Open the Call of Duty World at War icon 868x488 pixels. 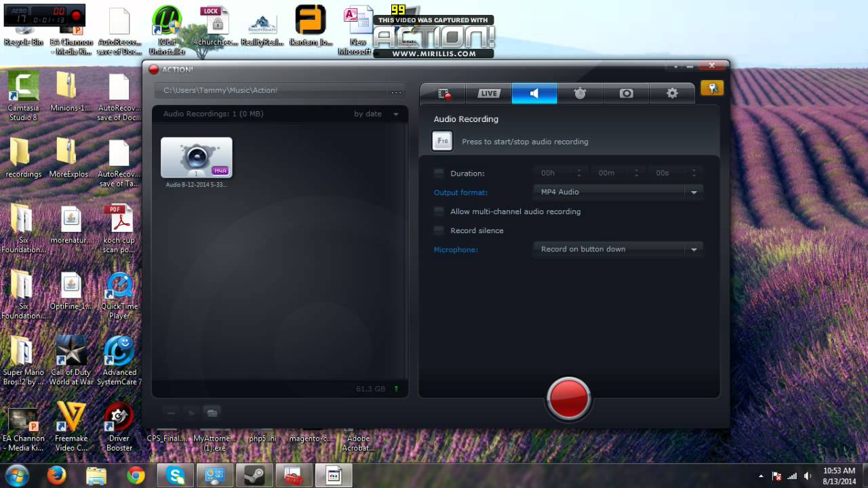[71, 360]
